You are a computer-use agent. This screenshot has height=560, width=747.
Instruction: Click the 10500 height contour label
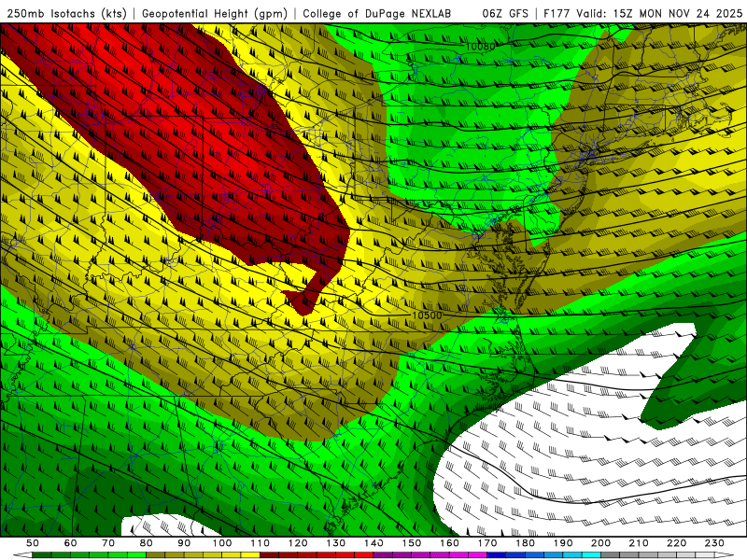click(427, 315)
